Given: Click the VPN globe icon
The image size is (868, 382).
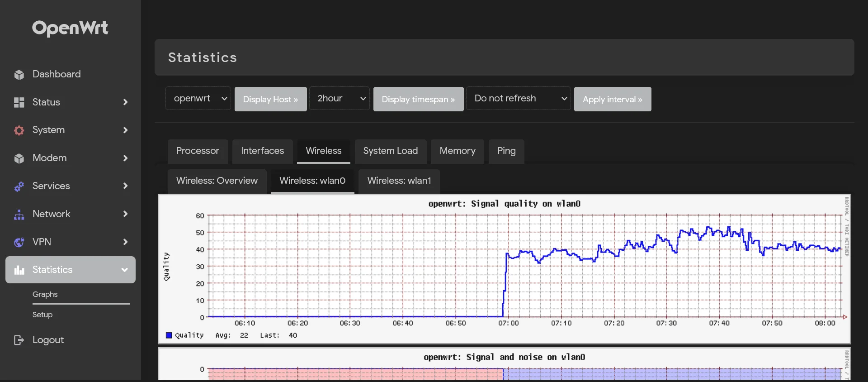Looking at the screenshot, I should click(19, 243).
